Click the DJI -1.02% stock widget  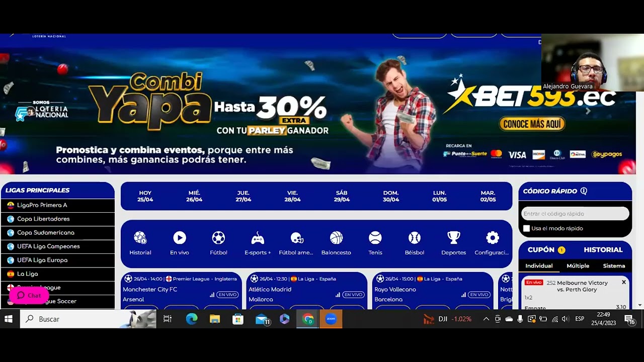[x=447, y=319]
